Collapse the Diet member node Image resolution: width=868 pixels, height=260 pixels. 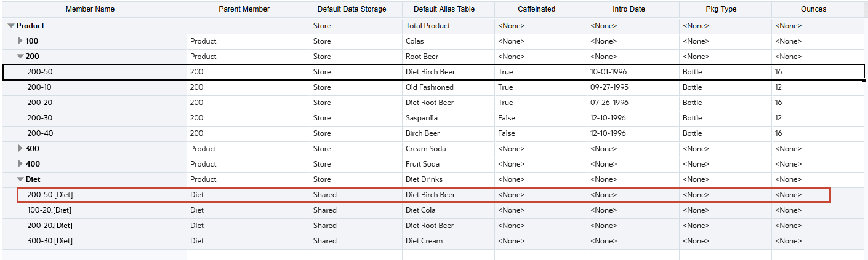[20, 179]
